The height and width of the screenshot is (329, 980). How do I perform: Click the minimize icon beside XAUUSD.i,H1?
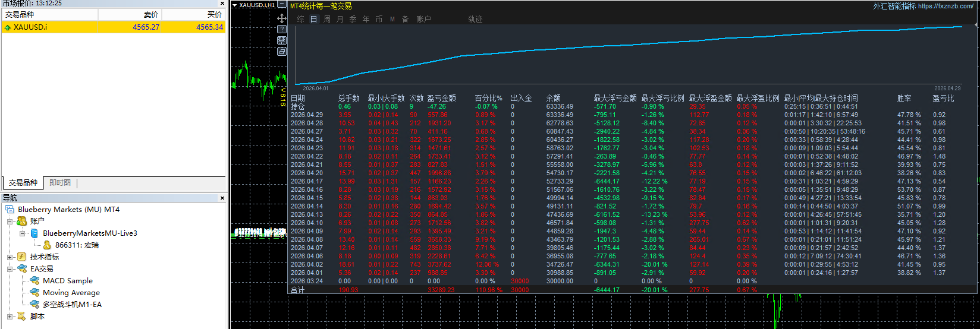[x=282, y=5]
